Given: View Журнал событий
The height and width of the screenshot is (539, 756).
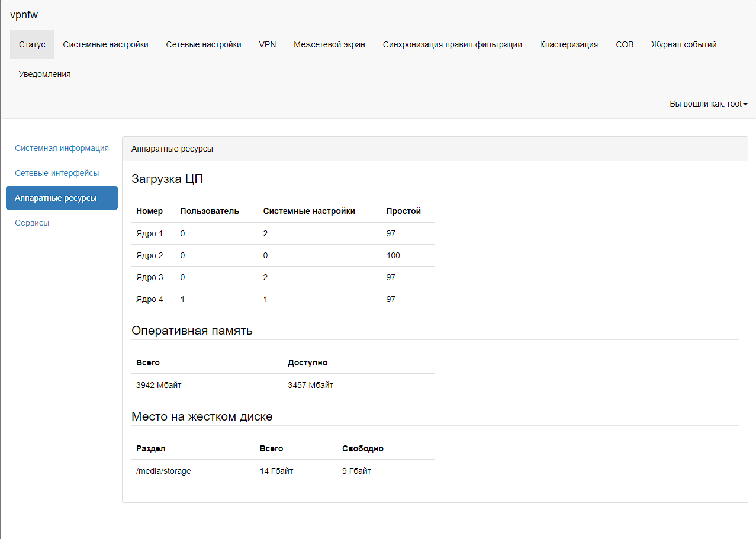Looking at the screenshot, I should pyautogui.click(x=684, y=44).
